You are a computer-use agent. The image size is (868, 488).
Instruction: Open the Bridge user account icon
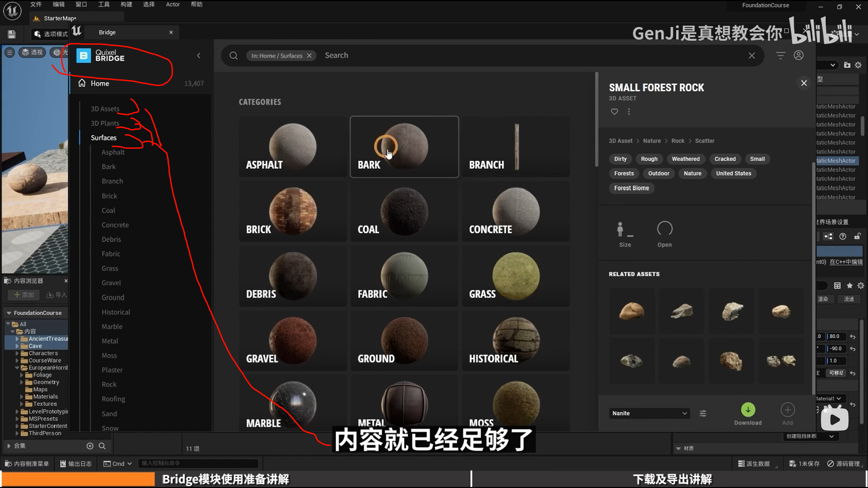[798, 55]
